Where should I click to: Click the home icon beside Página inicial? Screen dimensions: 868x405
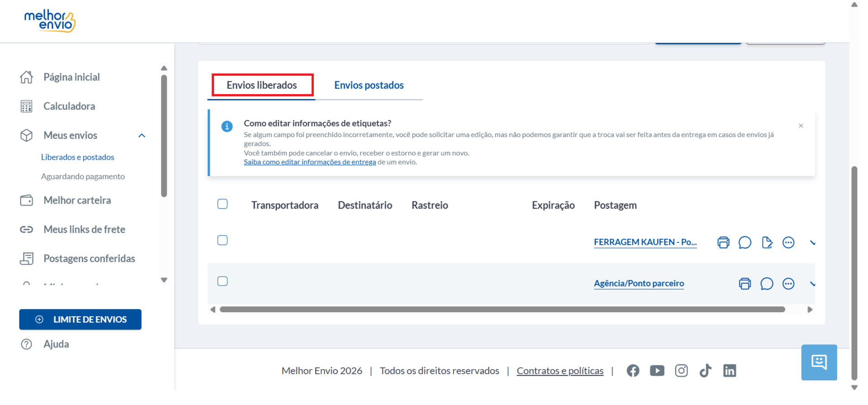pos(26,77)
